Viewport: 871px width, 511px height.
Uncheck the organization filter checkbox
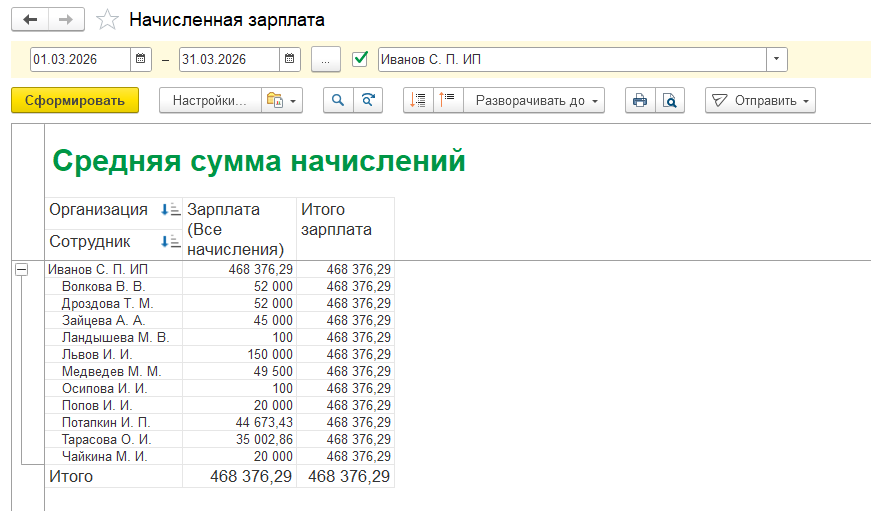360,59
